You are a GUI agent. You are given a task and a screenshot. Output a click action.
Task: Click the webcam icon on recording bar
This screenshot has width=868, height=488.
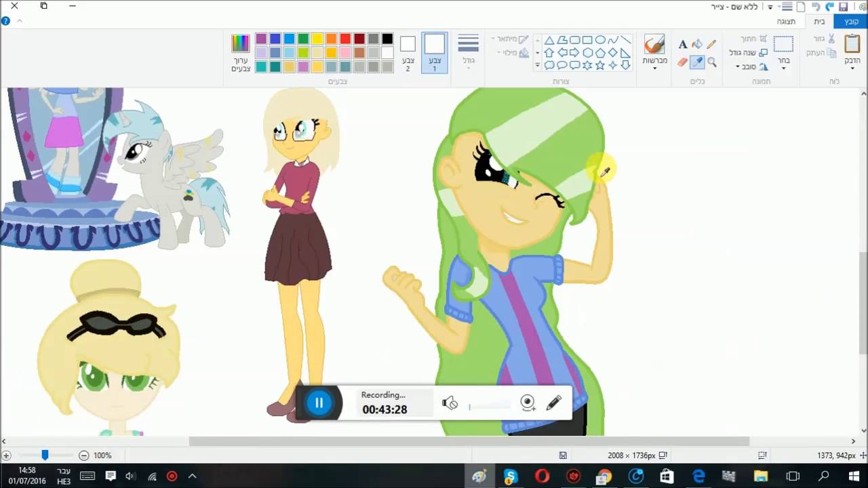(x=528, y=403)
